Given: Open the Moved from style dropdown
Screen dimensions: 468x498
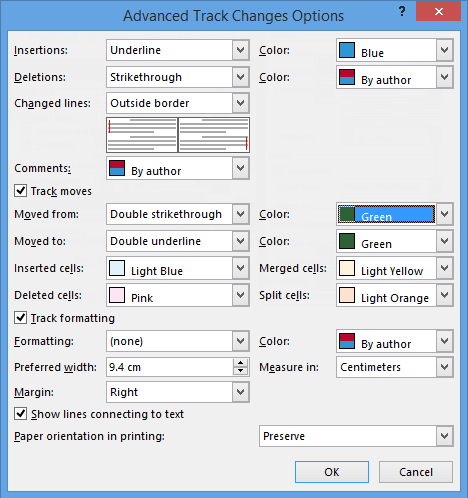Looking at the screenshot, I should pyautogui.click(x=178, y=214).
